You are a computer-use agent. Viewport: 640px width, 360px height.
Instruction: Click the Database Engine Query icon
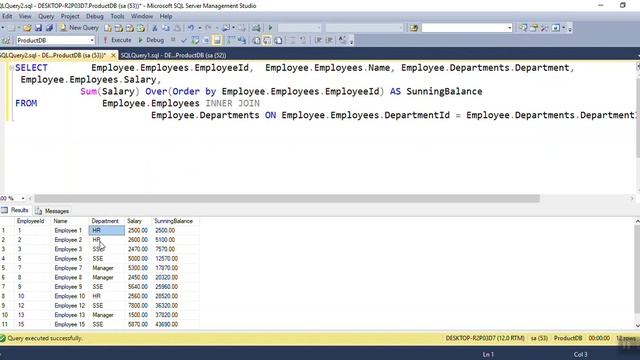point(108,28)
